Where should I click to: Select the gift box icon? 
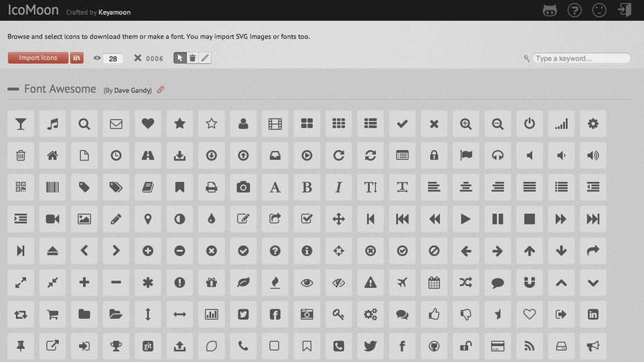click(211, 282)
